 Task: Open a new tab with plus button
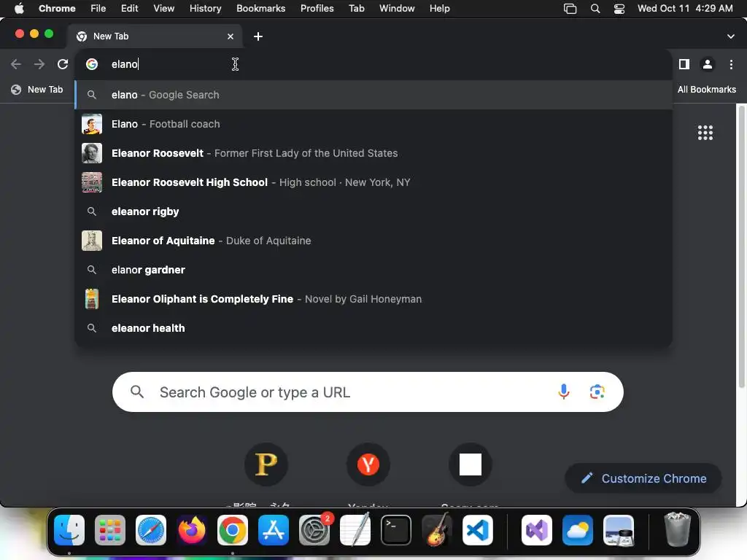point(258,36)
